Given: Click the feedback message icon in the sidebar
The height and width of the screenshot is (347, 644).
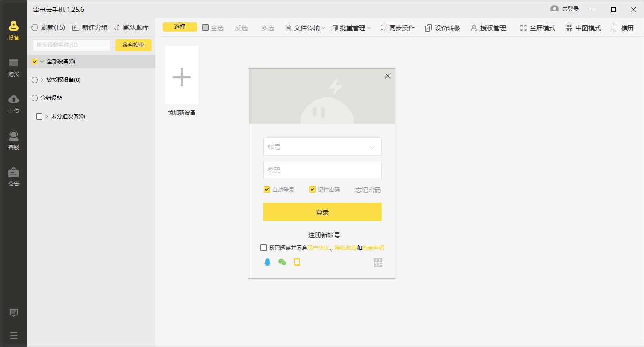Looking at the screenshot, I should coord(14,313).
